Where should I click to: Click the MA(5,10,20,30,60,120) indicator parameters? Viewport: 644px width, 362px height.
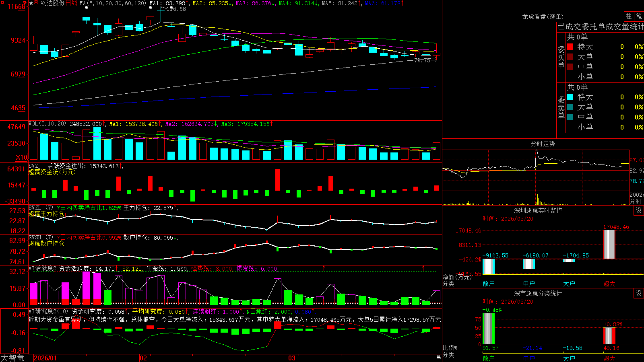coord(113,3)
